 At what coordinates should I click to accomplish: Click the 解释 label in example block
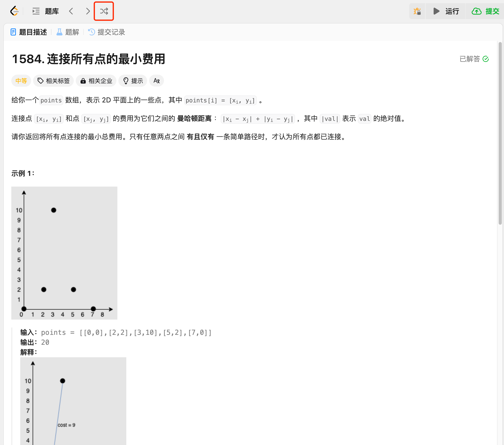point(29,352)
